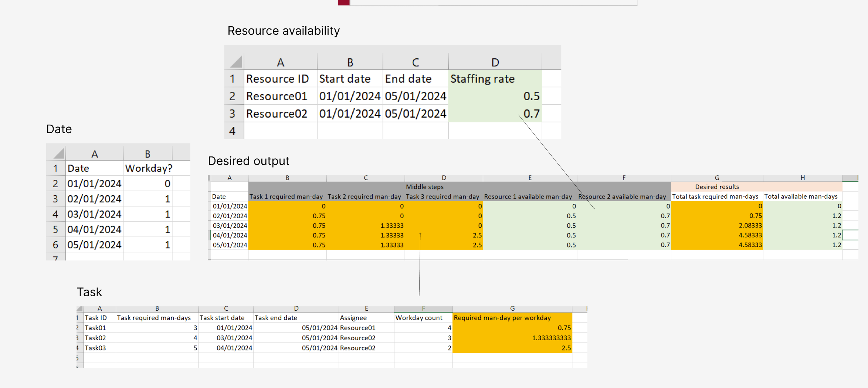The height and width of the screenshot is (388, 868).
Task: Click date cell 03/01/2024 in Date table
Action: point(94,214)
